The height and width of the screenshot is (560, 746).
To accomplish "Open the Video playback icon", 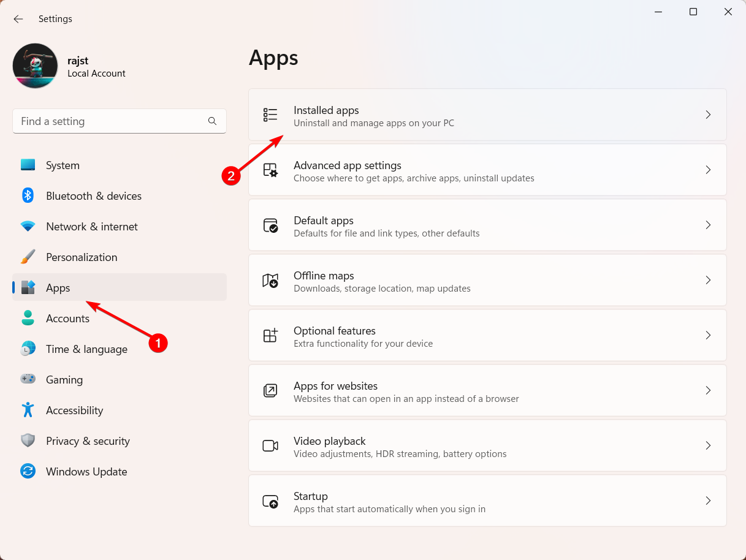I will (270, 445).
